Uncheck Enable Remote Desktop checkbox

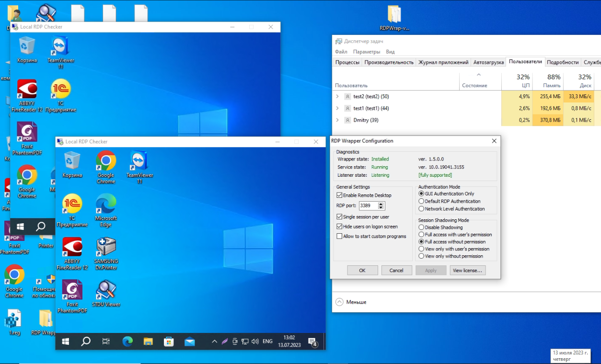[340, 195]
